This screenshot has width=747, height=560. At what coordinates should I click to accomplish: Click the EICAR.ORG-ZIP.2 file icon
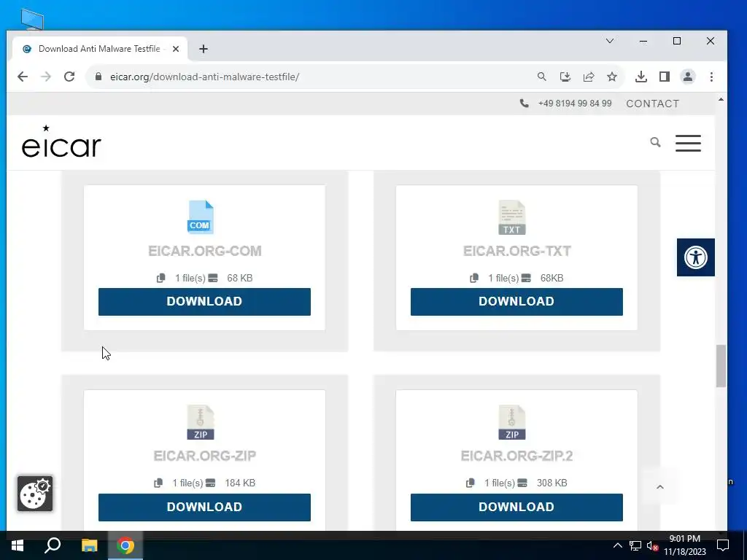point(512,422)
